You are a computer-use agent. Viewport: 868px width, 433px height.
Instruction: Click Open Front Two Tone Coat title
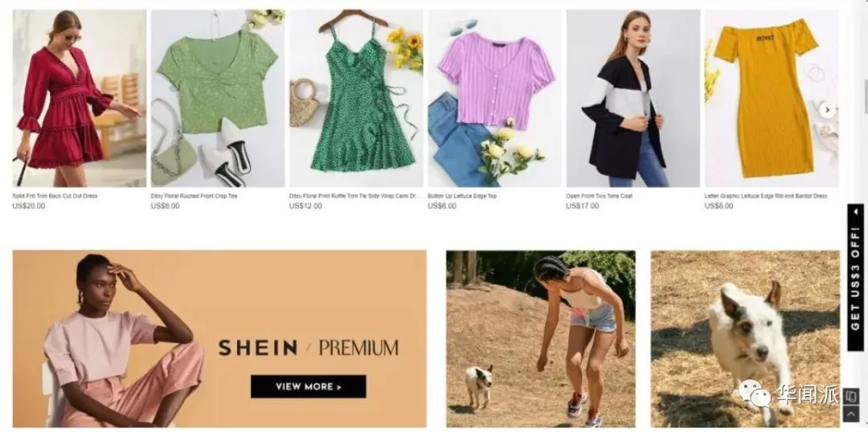click(599, 196)
